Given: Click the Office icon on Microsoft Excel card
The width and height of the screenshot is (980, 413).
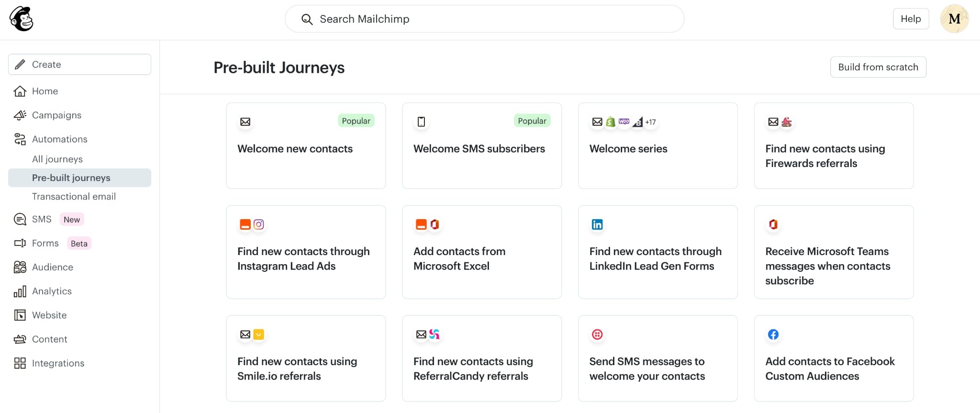Looking at the screenshot, I should pos(434,224).
